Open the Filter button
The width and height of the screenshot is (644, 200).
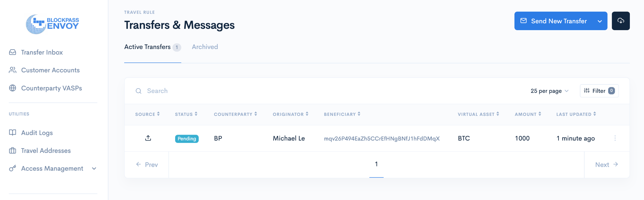point(599,91)
